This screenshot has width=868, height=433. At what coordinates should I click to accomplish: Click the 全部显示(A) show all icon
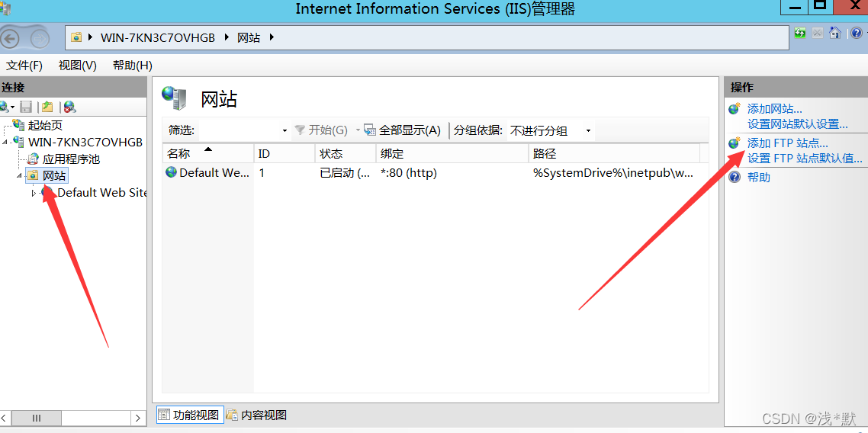(370, 130)
